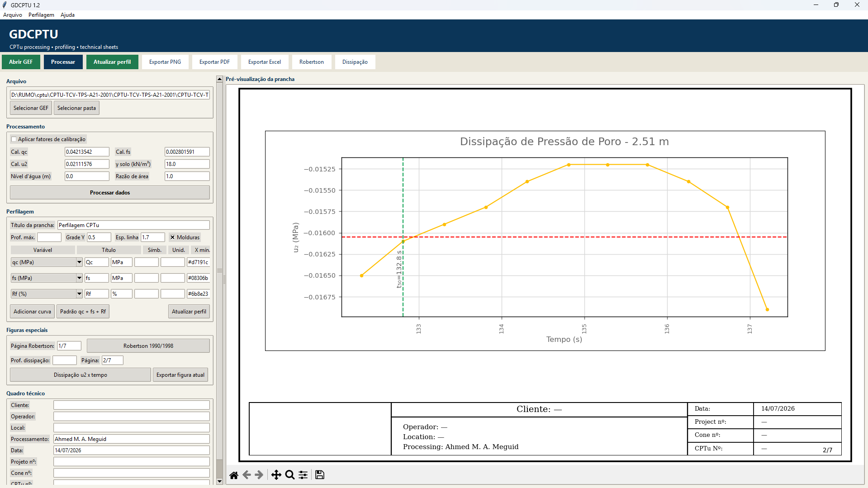
Task: Go forward to next view arrow
Action: pos(259,475)
